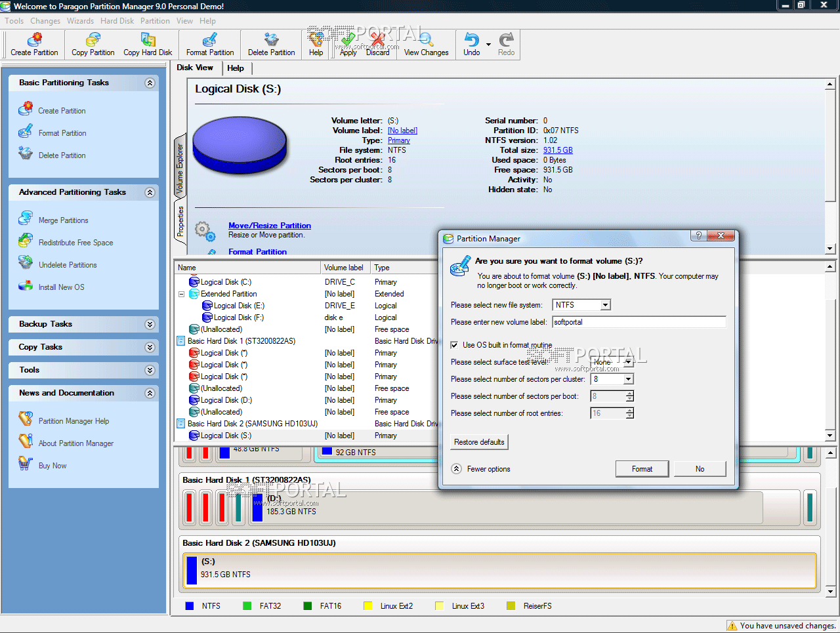Click the NTFS blue legend swatch
840x633 pixels.
pyautogui.click(x=190, y=606)
